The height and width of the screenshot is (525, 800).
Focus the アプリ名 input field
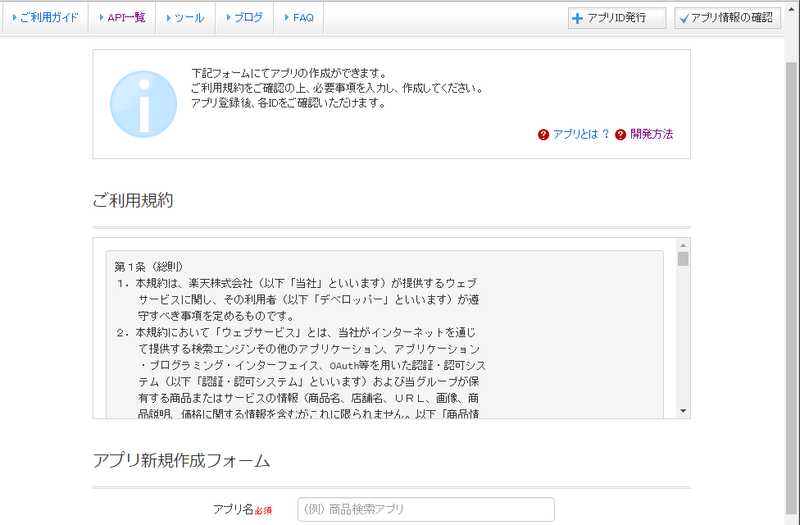pos(426,509)
